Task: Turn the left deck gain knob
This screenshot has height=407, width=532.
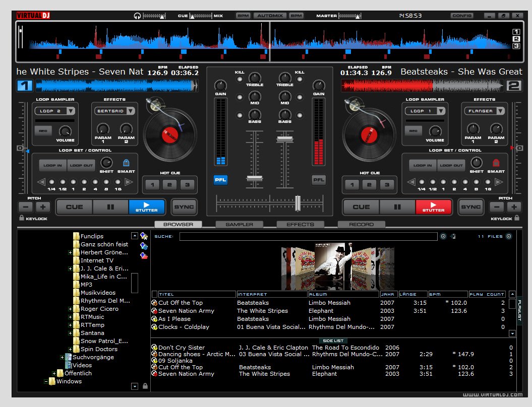Action: [220, 85]
